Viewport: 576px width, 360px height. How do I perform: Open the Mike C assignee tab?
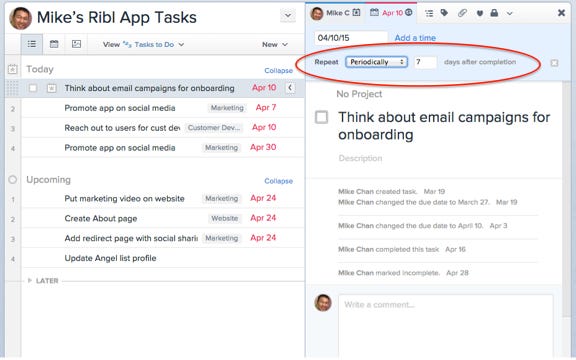point(335,13)
